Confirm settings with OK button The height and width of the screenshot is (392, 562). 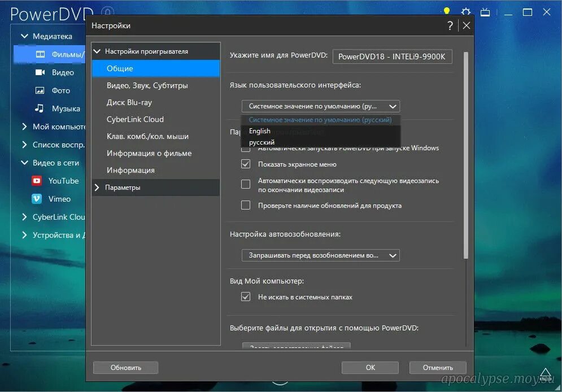pos(371,368)
